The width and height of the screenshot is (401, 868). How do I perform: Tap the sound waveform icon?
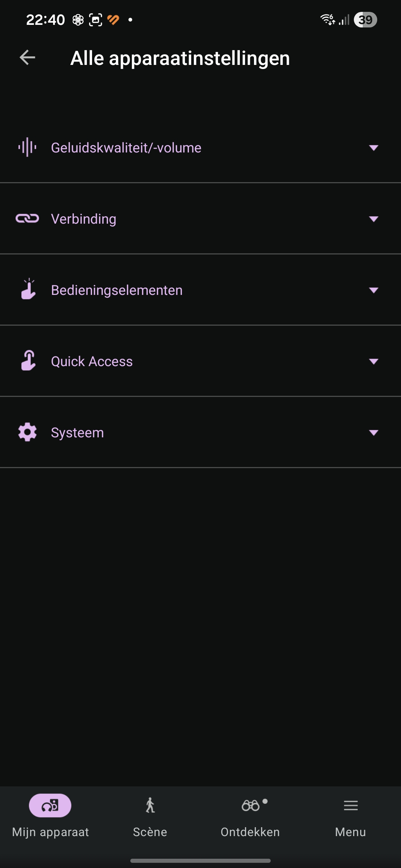click(27, 147)
